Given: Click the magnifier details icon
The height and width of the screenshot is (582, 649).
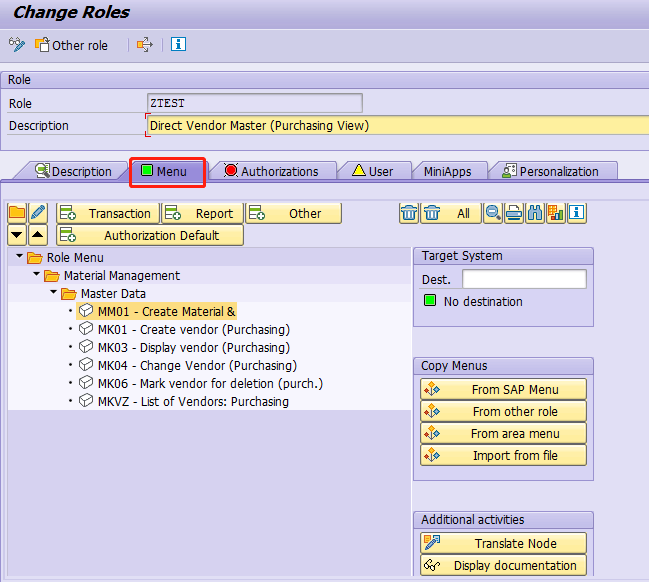Looking at the screenshot, I should coord(493,213).
